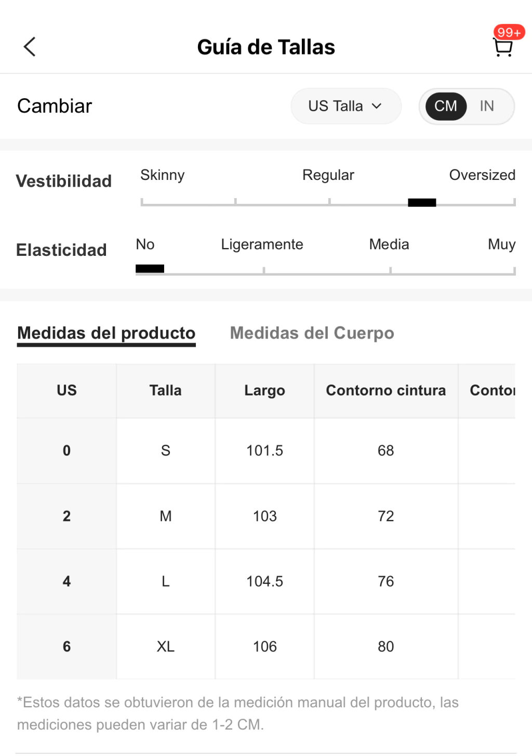Click the Elasticidad slider marker

[x=150, y=269]
